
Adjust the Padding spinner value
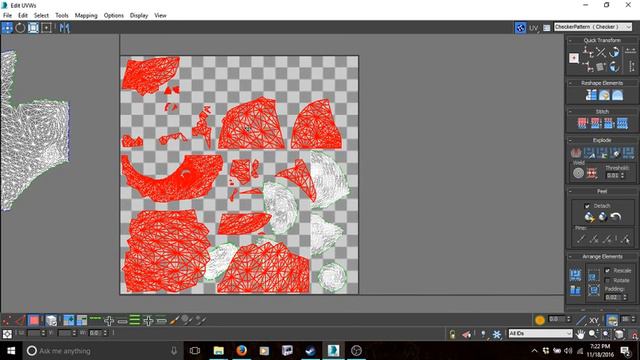(616, 297)
